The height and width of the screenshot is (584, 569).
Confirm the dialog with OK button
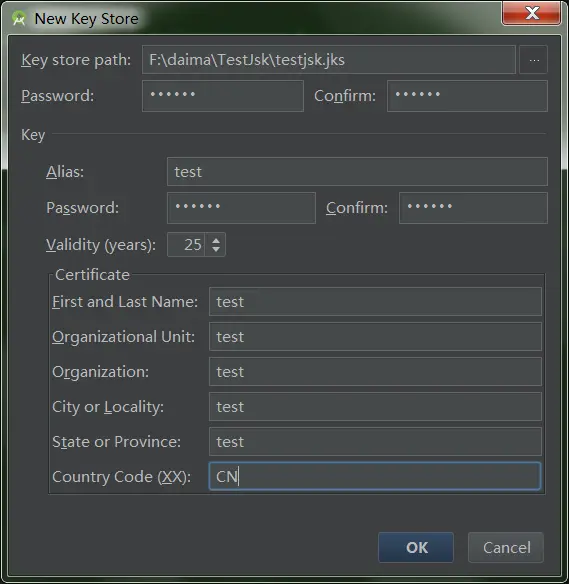416,547
